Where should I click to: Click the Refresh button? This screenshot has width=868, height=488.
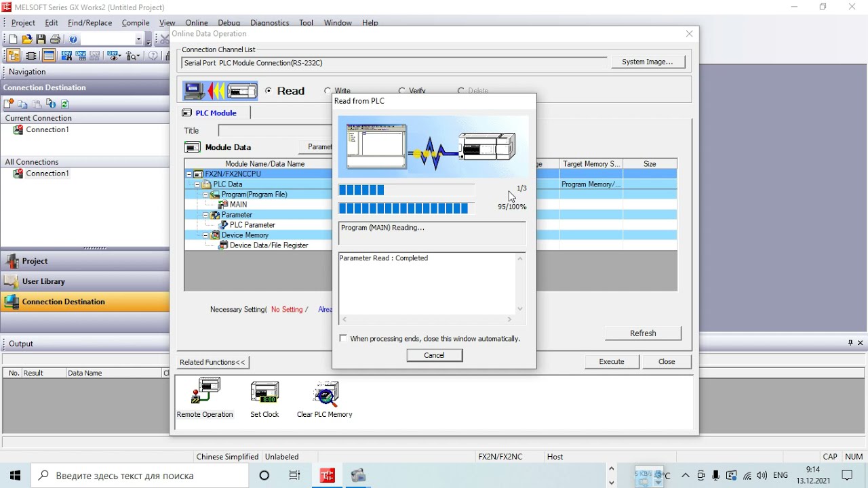click(643, 333)
